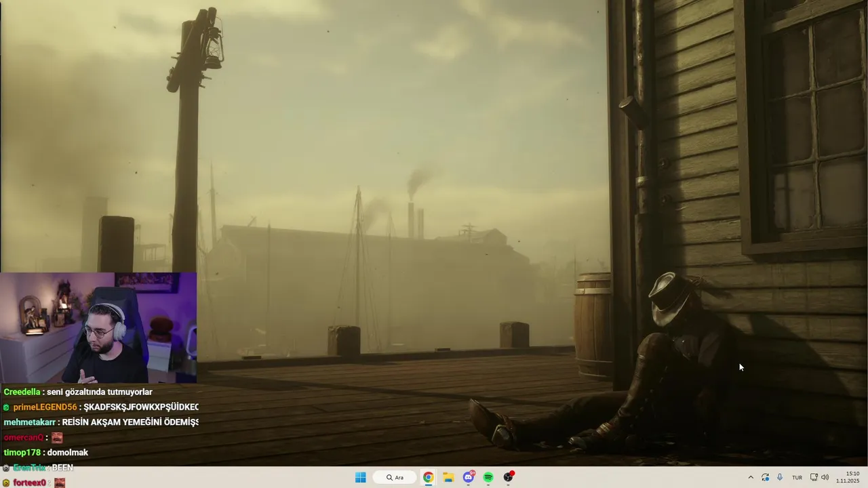Image resolution: width=868 pixels, height=488 pixels.
Task: Click the emote in forteex0's message
Action: [x=60, y=483]
